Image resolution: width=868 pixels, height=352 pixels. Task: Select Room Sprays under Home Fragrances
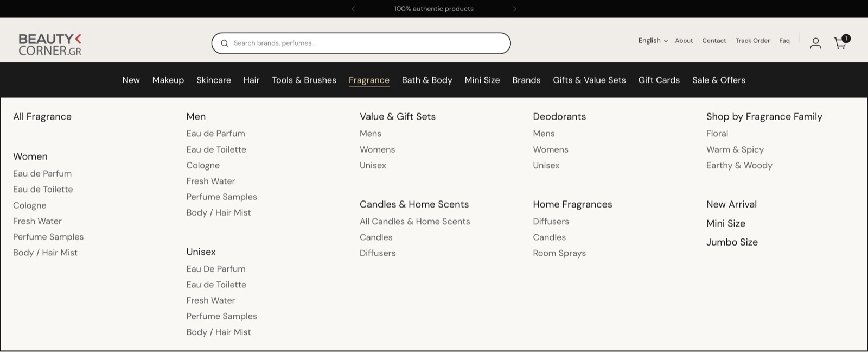coord(559,253)
